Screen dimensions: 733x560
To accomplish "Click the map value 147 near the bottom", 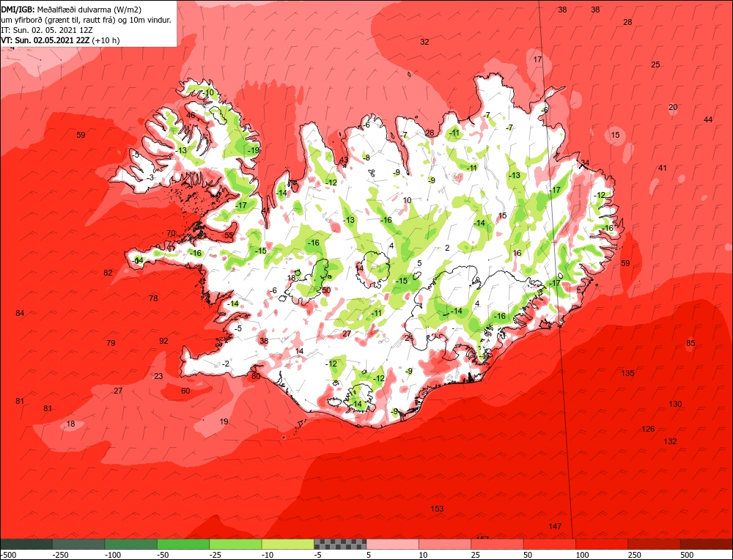I will (555, 526).
